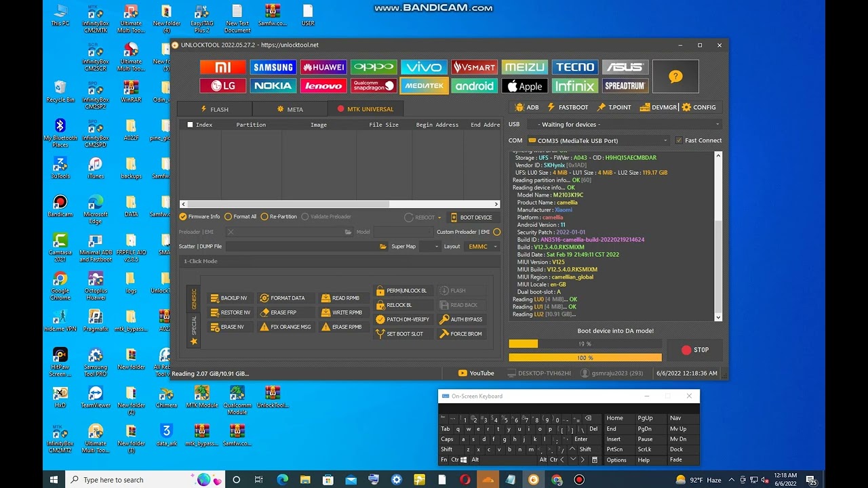The width and height of the screenshot is (868, 488).
Task: Select the Spreadtrum chipset tile
Action: (x=625, y=86)
